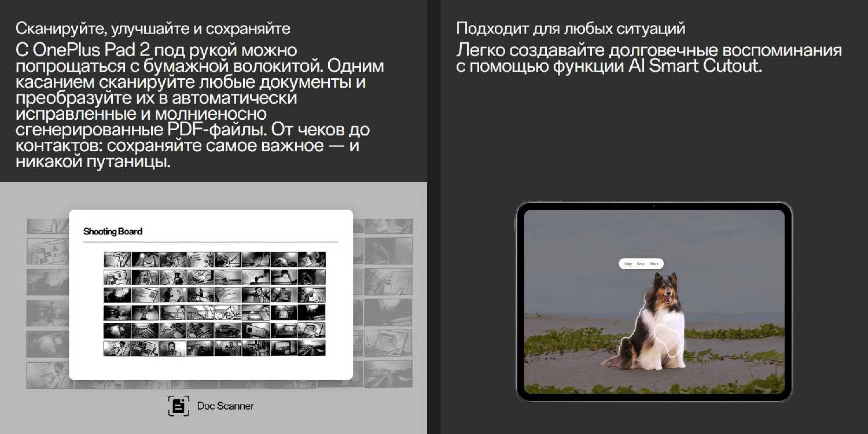Click the heading "Сканируйте, улучшайте и сохраняйте"
This screenshot has width=868, height=434.
click(x=153, y=28)
